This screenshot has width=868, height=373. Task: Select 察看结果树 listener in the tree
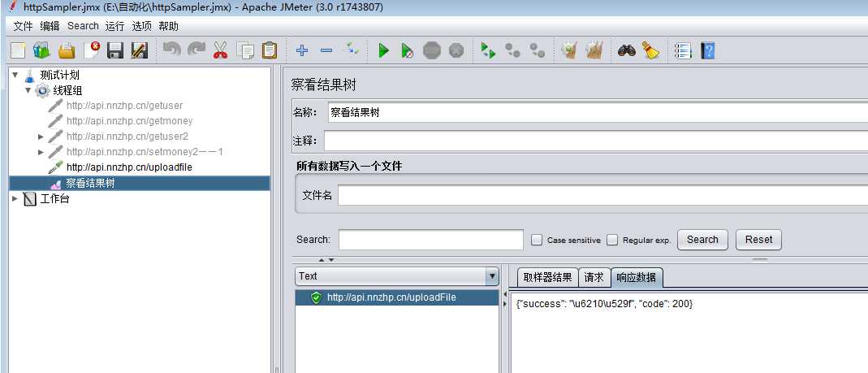point(90,184)
